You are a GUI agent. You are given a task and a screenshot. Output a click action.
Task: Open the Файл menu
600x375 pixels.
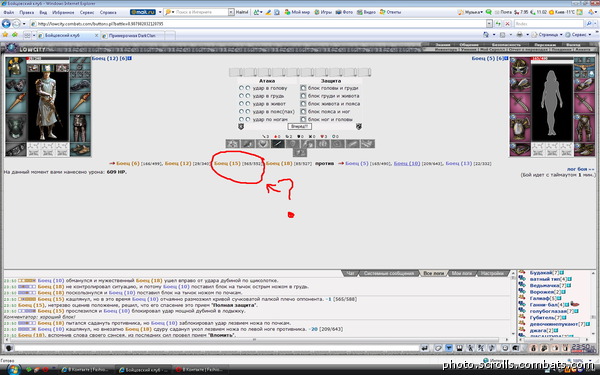tap(8, 12)
